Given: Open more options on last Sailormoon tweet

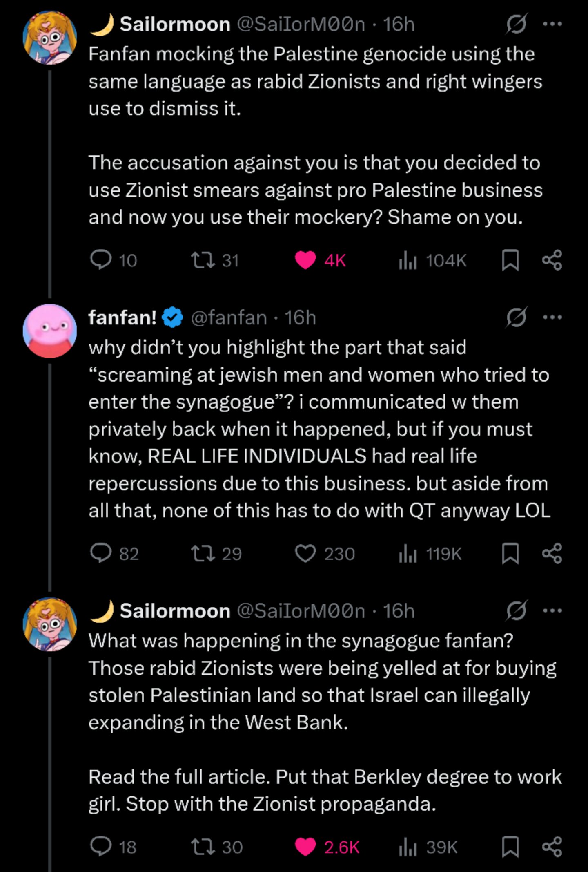Looking at the screenshot, I should point(552,610).
